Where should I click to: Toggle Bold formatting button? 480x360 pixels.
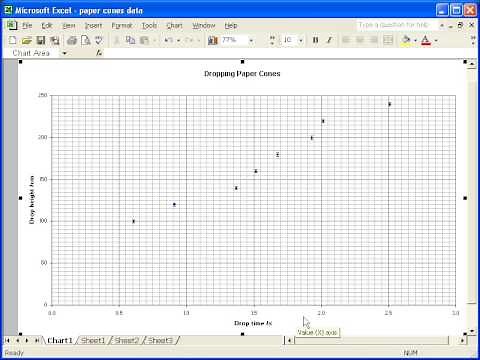315,40
